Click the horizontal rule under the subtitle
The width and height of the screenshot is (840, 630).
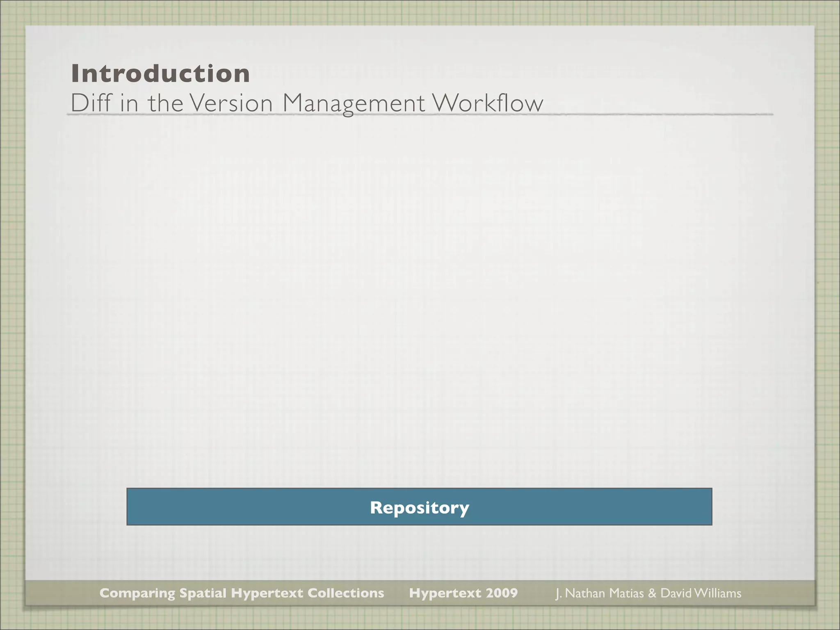656,114
